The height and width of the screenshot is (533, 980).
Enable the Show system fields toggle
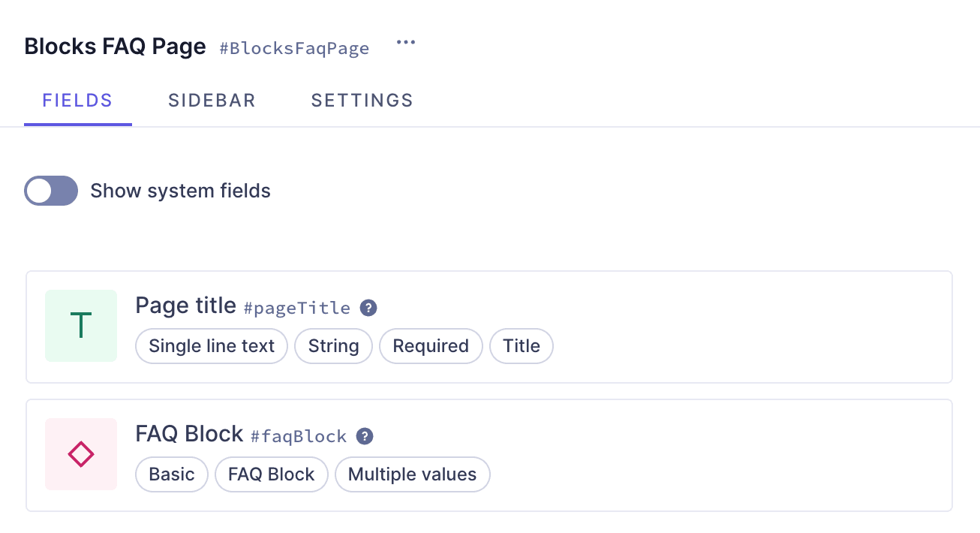50,191
